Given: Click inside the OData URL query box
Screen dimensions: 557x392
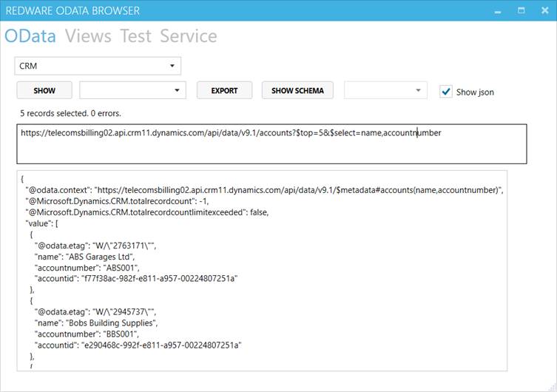Looking at the screenshot, I should coord(271,143).
